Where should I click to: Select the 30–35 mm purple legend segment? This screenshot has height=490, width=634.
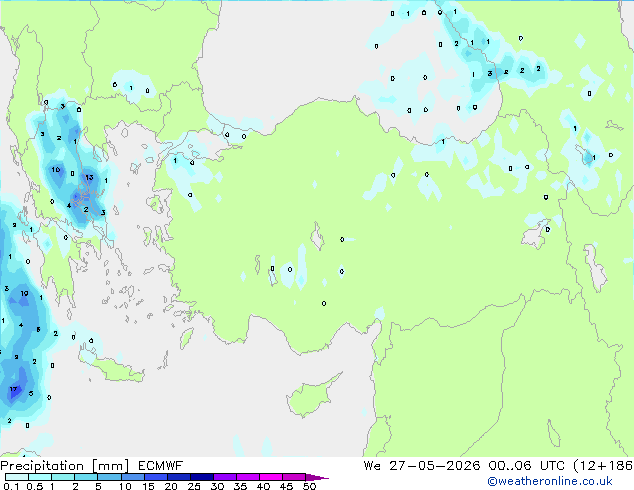(x=224, y=477)
